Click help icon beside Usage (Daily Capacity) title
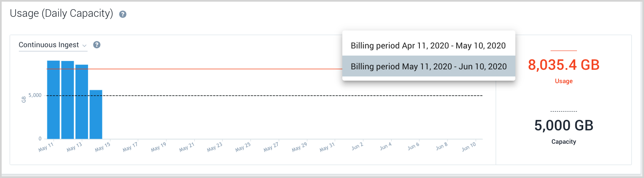This screenshot has height=178, width=644. tap(123, 14)
